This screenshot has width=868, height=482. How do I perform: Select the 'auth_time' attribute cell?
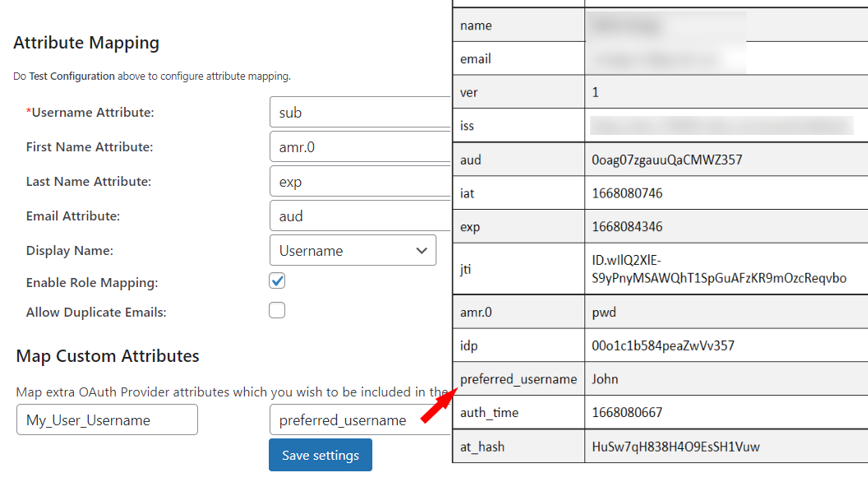519,412
